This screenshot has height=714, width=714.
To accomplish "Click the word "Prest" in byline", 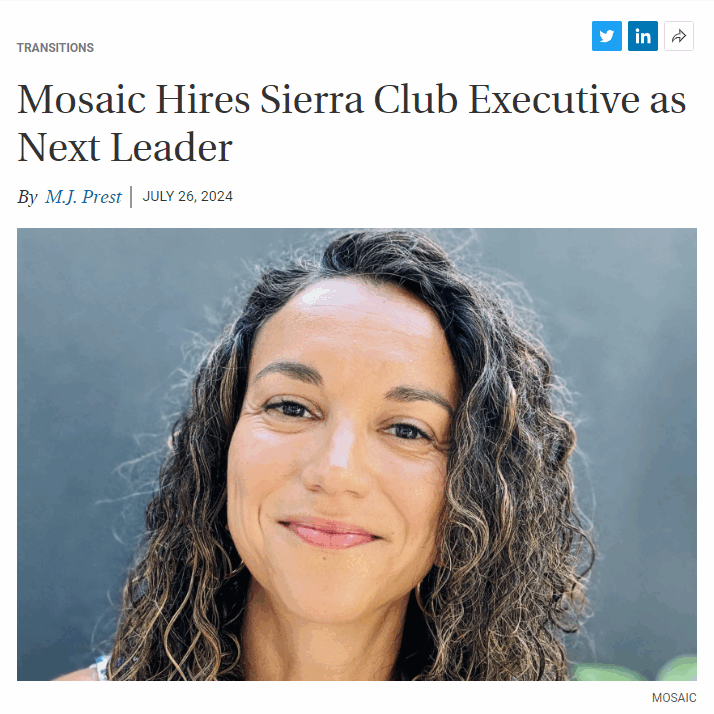I will 102,197.
